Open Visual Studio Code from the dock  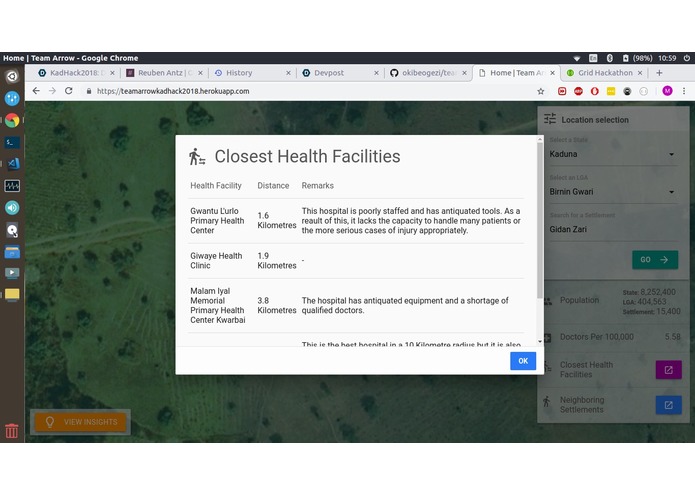pyautogui.click(x=12, y=163)
